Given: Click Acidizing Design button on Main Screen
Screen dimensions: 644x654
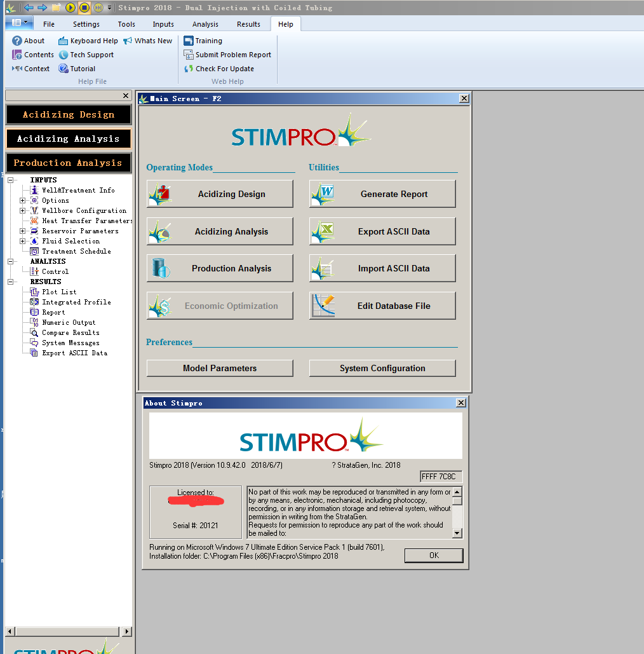Looking at the screenshot, I should click(220, 194).
